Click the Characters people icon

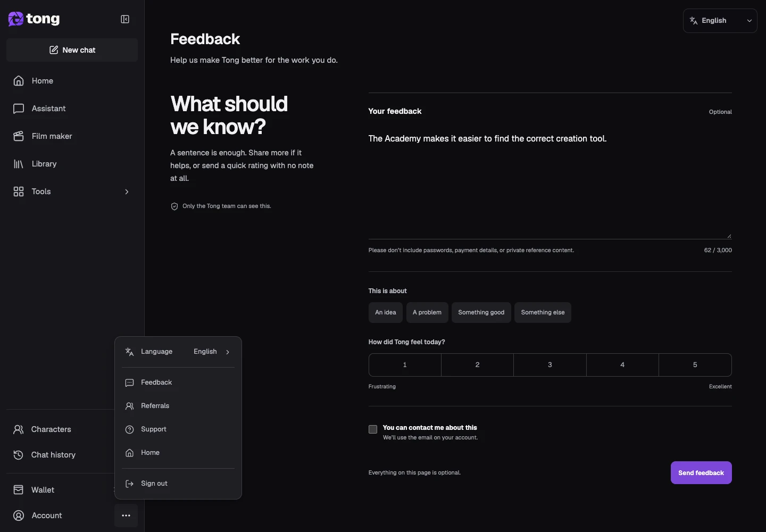click(19, 429)
